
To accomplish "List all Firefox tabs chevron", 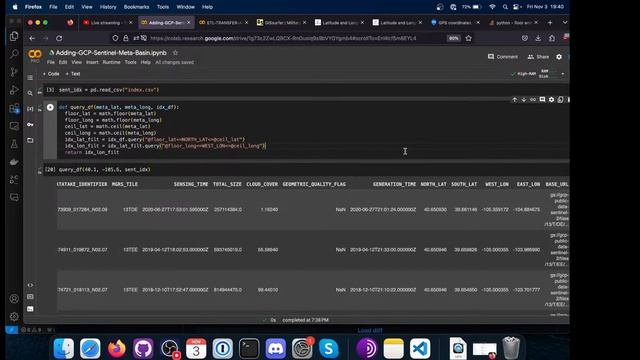I will tap(565, 22).
